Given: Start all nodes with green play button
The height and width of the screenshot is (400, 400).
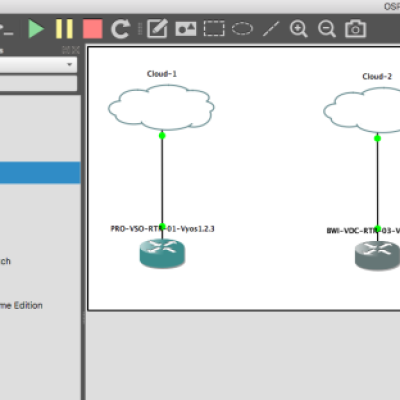Looking at the screenshot, I should (x=36, y=29).
